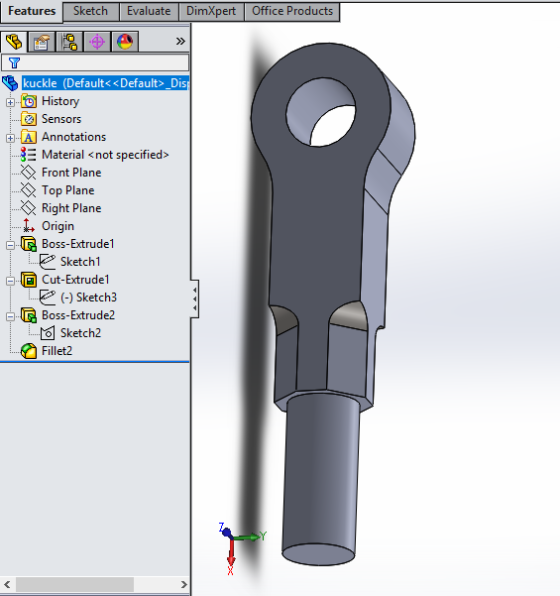
Task: Click the left scroll arrow of horizontal scrollbar
Action: tap(7, 584)
